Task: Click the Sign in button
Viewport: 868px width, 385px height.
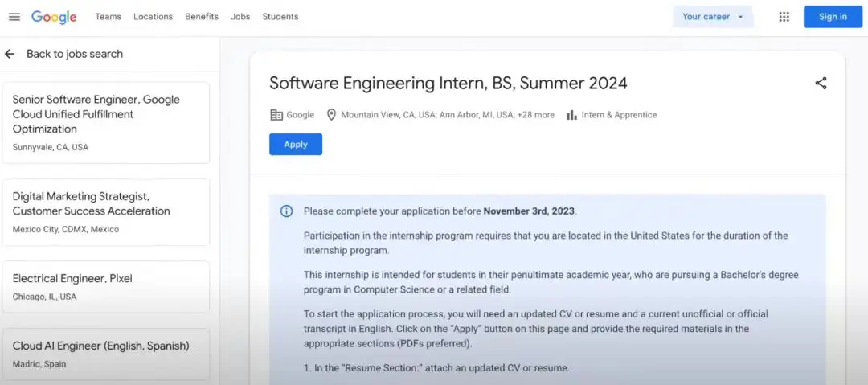Action: point(833,17)
